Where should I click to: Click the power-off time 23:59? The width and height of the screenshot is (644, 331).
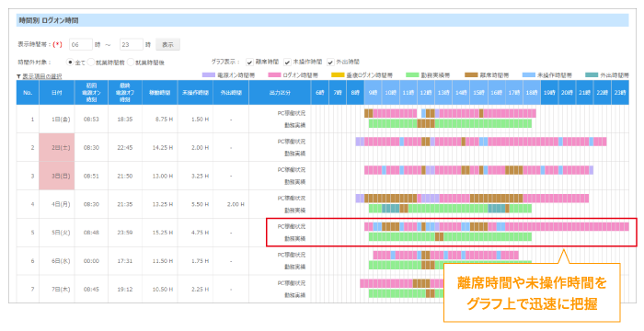pos(125,233)
